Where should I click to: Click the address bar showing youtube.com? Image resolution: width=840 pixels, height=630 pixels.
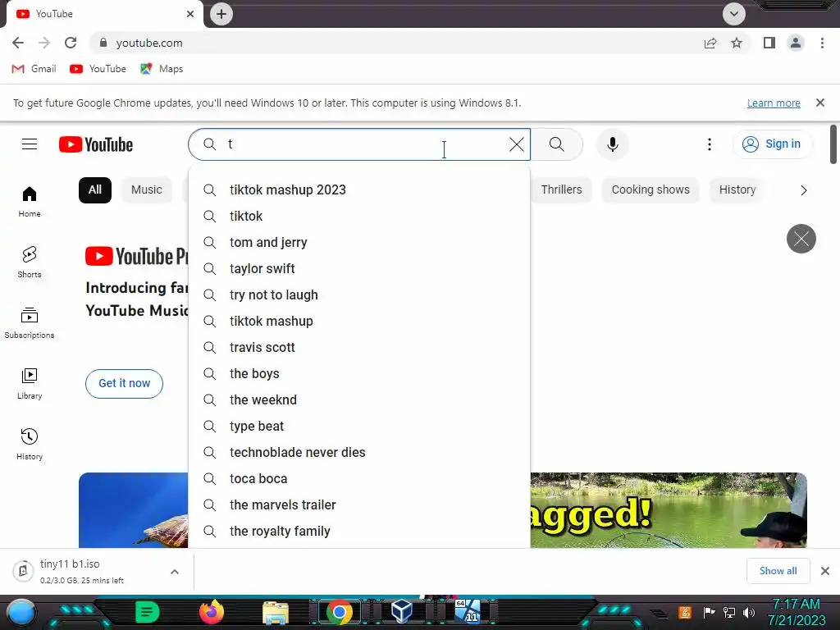(x=396, y=43)
